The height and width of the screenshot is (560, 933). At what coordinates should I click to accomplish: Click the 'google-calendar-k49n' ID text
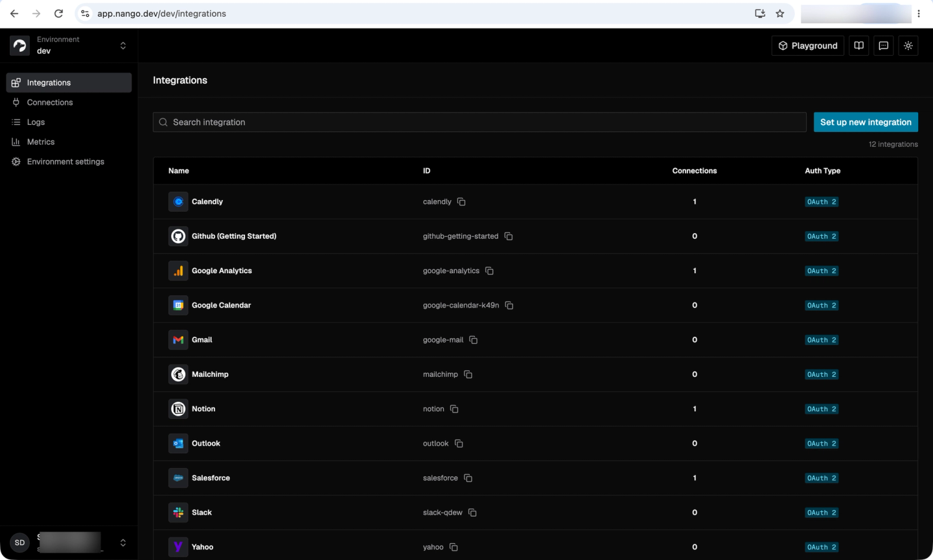[461, 306]
